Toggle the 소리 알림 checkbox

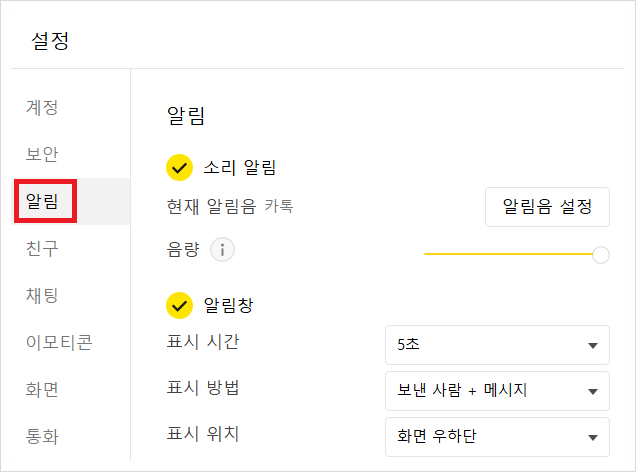(x=179, y=168)
